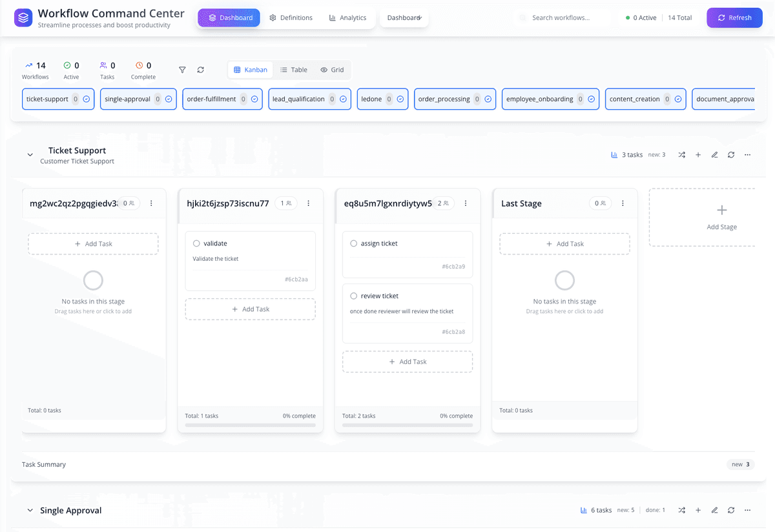Check off the assign ticket task
775x532 pixels.
[354, 243]
